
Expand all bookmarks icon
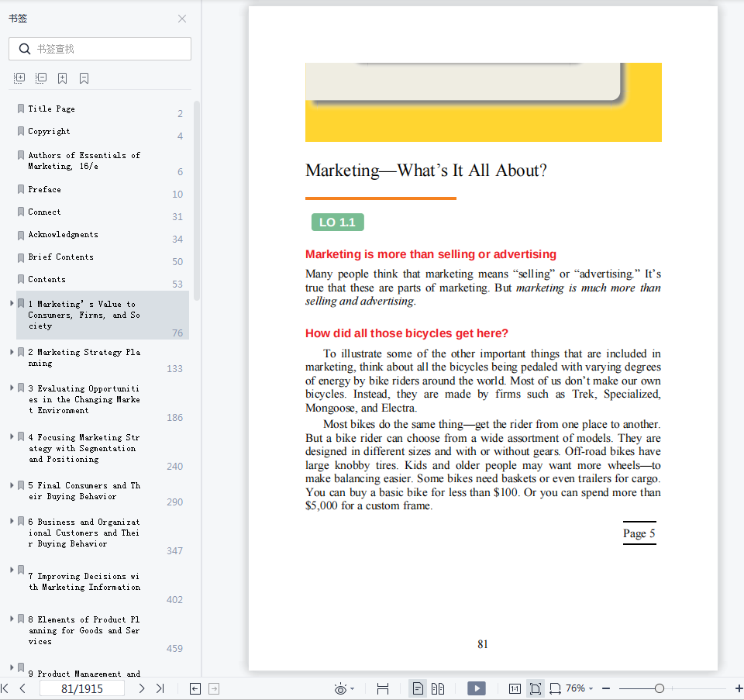[19, 78]
